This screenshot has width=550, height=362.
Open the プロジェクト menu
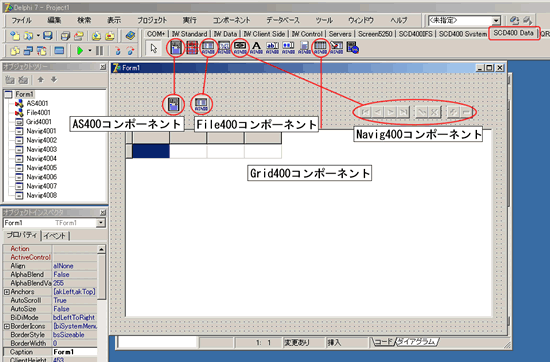point(152,20)
